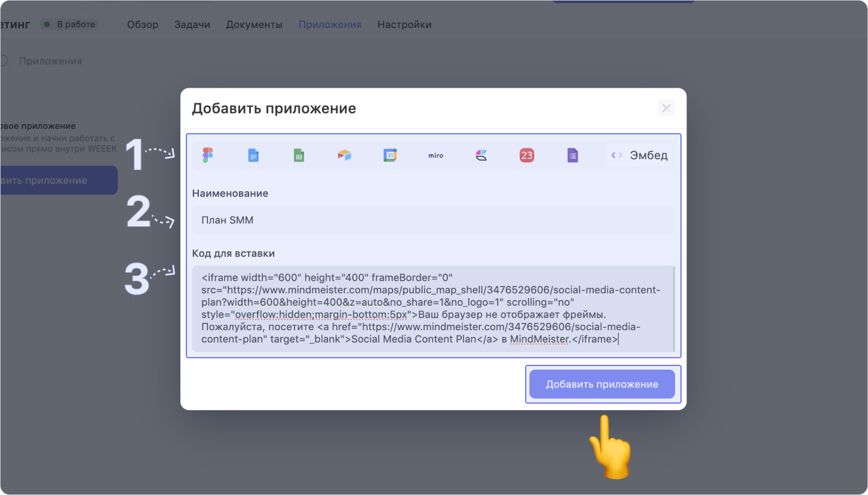This screenshot has height=495, width=868.
Task: Click the Наименование field with План SMM
Action: [433, 220]
